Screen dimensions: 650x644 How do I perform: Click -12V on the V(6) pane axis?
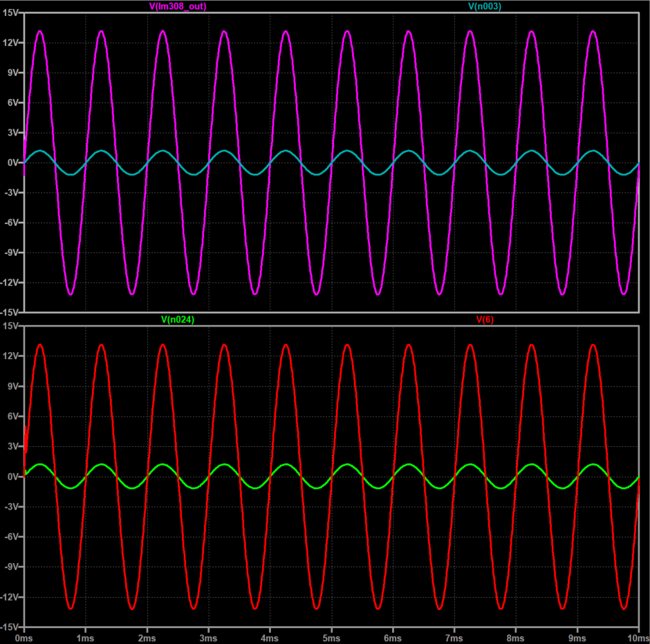point(10,597)
